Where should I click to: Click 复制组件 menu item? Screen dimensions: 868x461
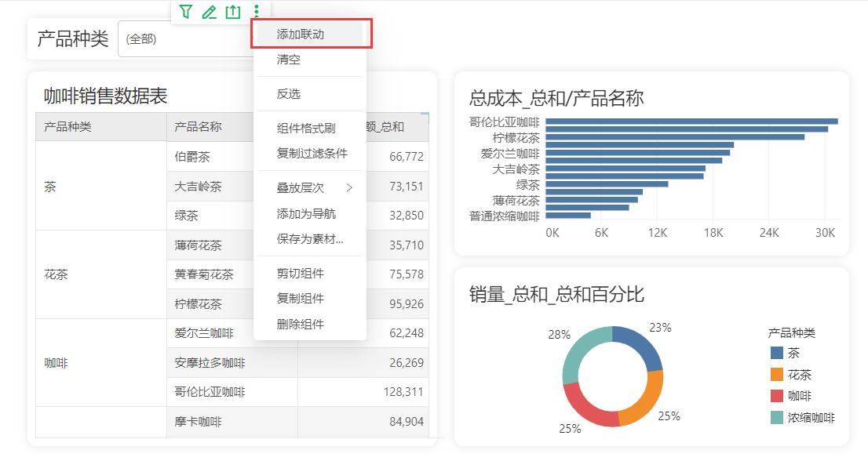[301, 299]
